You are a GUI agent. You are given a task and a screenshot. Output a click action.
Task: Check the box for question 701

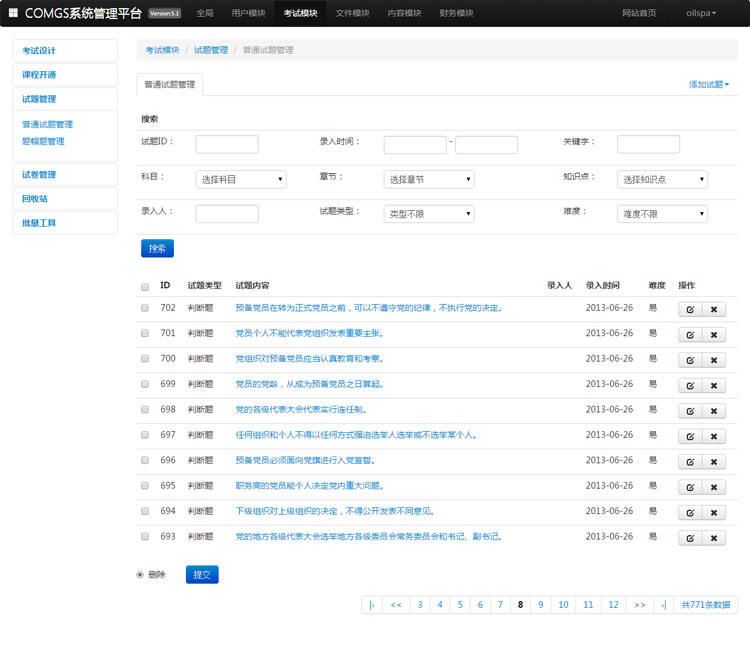tap(145, 333)
